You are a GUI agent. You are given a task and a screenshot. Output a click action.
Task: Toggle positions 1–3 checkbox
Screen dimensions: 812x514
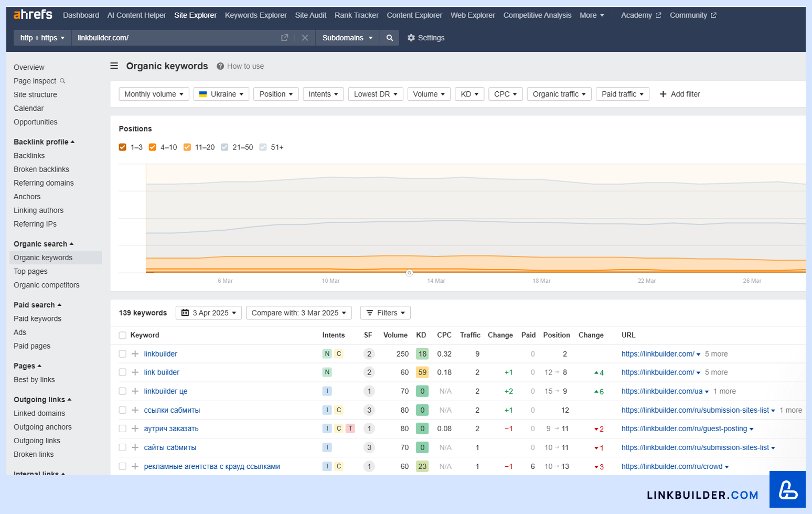click(123, 147)
